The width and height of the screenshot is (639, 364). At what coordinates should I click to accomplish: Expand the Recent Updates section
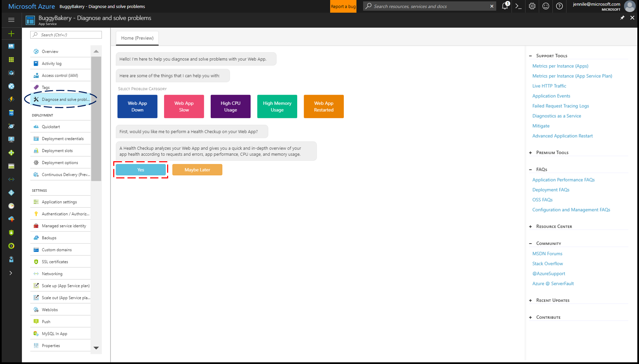(x=531, y=301)
